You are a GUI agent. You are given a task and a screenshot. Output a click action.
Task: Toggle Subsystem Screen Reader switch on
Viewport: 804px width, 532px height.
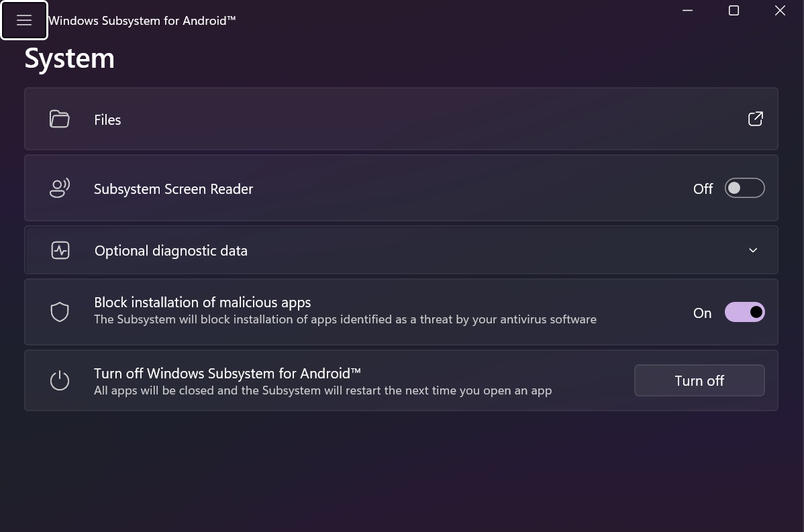(744, 189)
